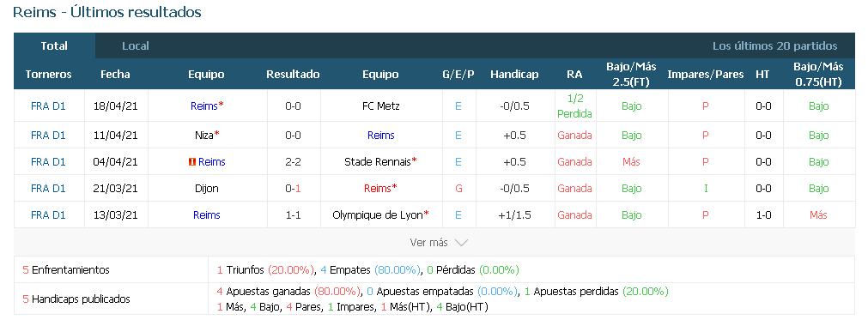Click the Reims link in the 11/04/21 row

point(381,135)
